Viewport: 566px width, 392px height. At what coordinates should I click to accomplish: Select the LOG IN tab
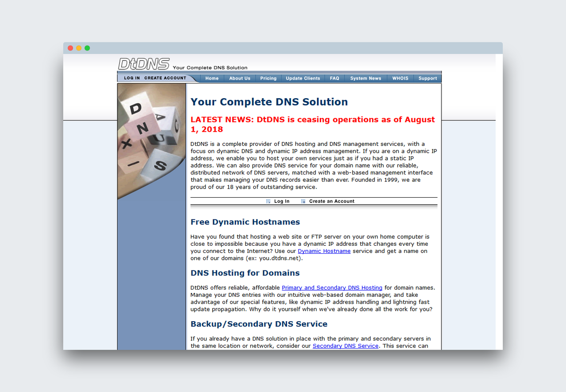[131, 78]
